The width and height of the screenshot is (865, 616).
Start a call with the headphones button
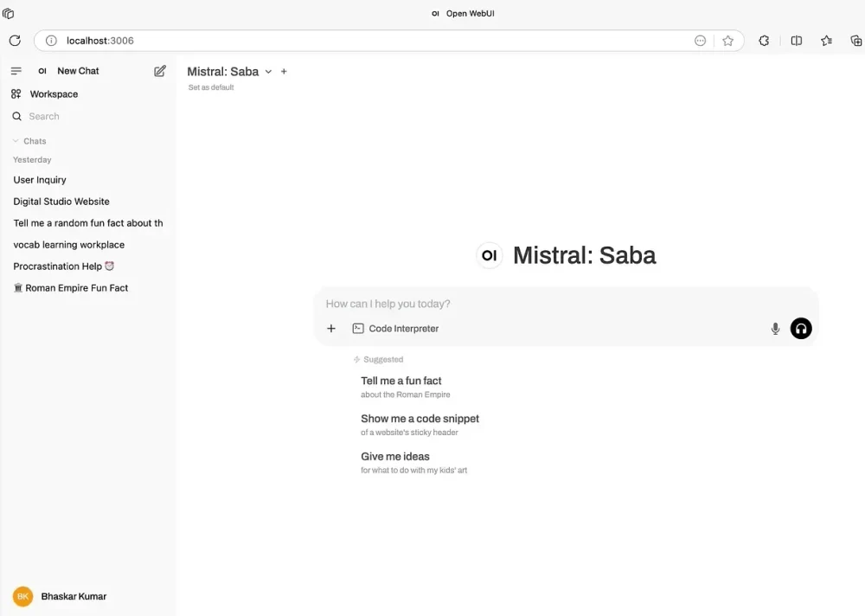coord(801,329)
